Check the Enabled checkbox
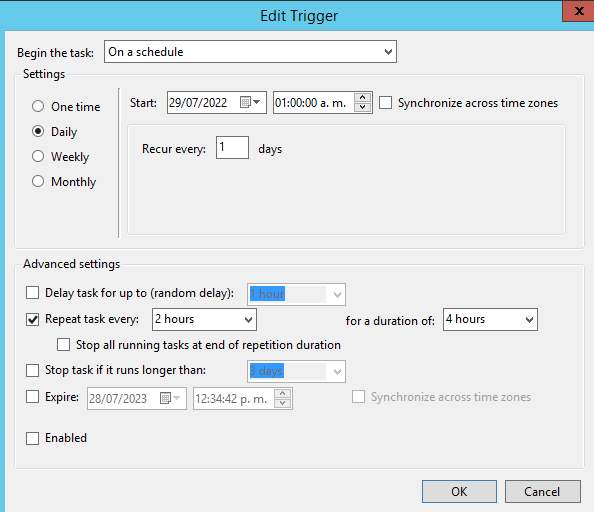 click(33, 438)
